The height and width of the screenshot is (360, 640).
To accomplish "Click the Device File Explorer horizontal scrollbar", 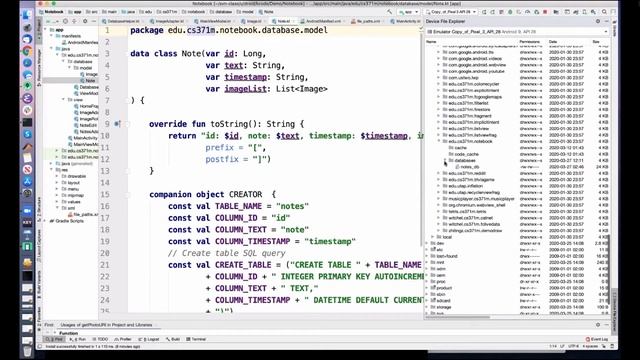I will (x=457, y=317).
